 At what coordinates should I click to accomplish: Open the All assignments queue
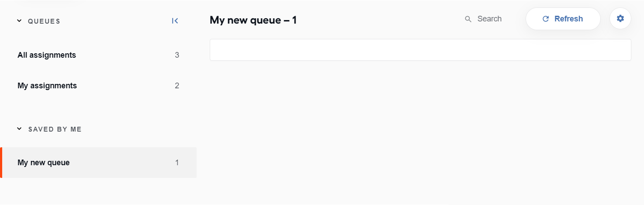point(98,55)
